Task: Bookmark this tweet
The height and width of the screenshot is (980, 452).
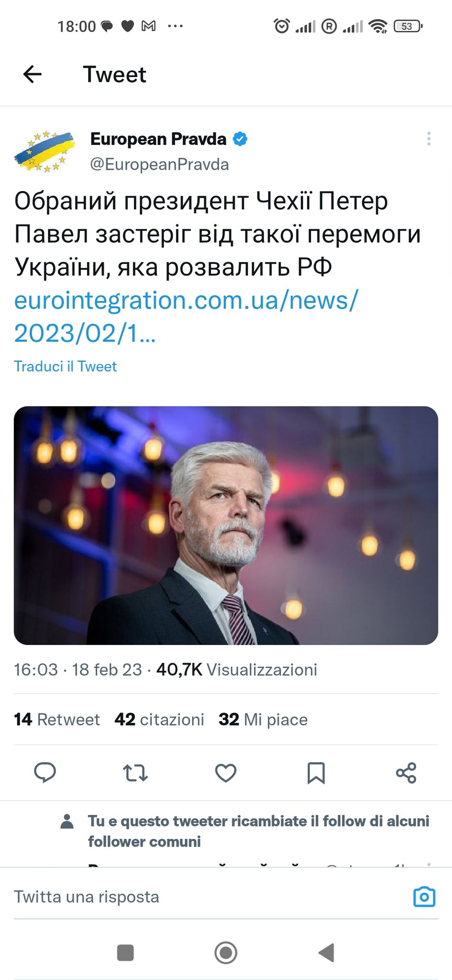Action: 316,773
